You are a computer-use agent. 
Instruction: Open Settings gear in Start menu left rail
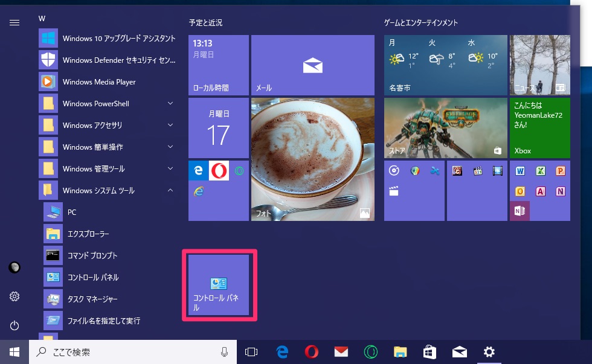pos(14,296)
